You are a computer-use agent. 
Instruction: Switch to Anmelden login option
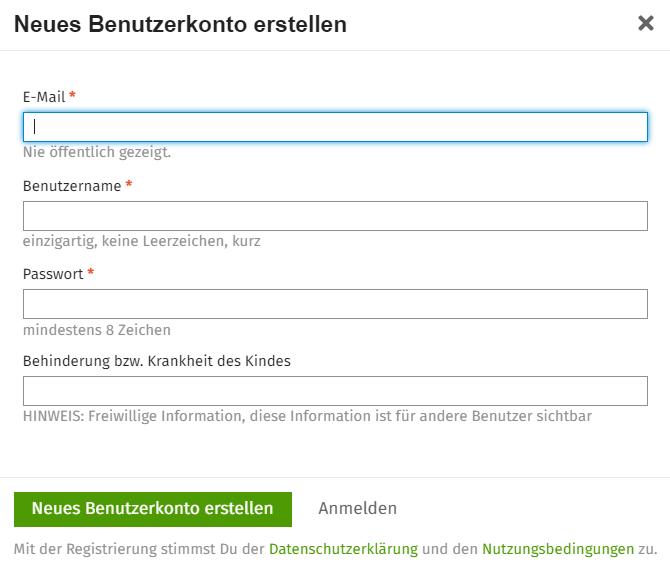tap(358, 509)
